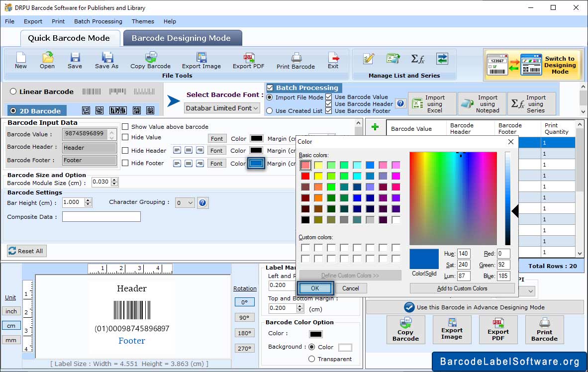Click the Reset All button
The width and height of the screenshot is (588, 372).
click(x=27, y=251)
